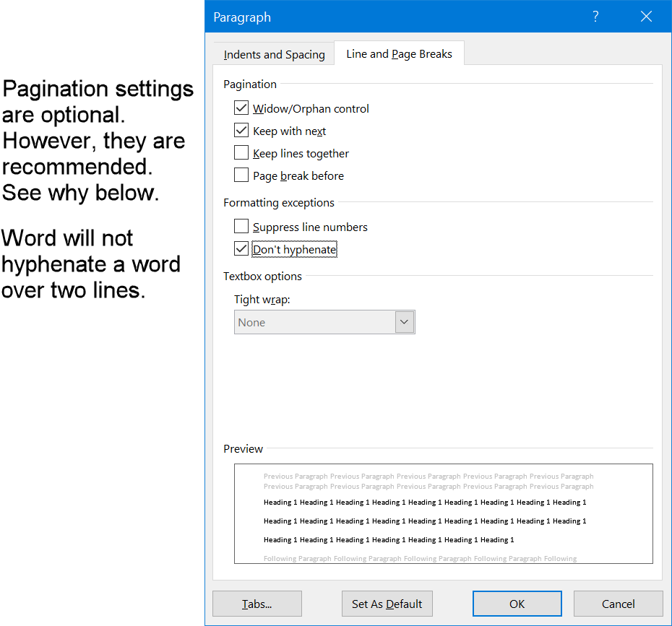Screen dimensions: 672x626
Task: Enable Keep lines together
Action: (x=241, y=153)
